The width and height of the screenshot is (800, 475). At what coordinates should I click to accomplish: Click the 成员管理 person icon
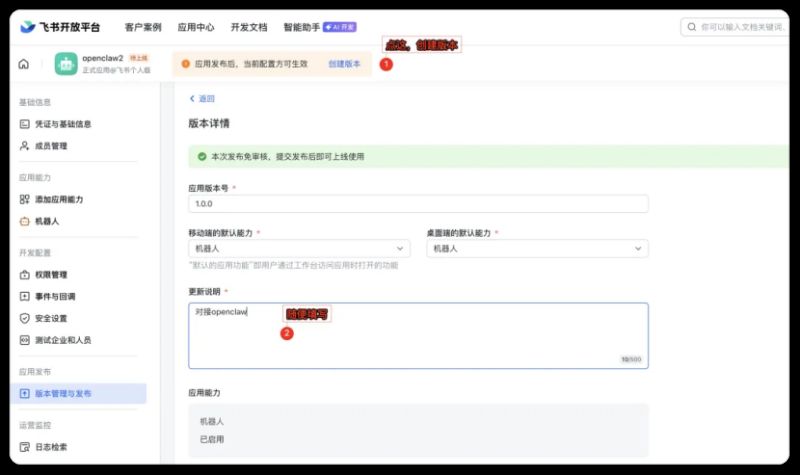coord(24,146)
